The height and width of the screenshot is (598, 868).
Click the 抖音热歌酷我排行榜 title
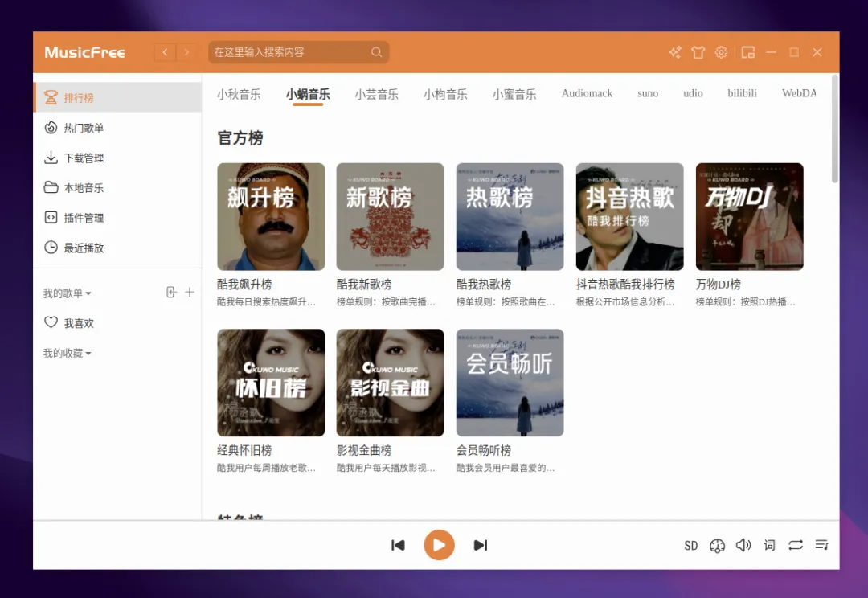pos(625,284)
